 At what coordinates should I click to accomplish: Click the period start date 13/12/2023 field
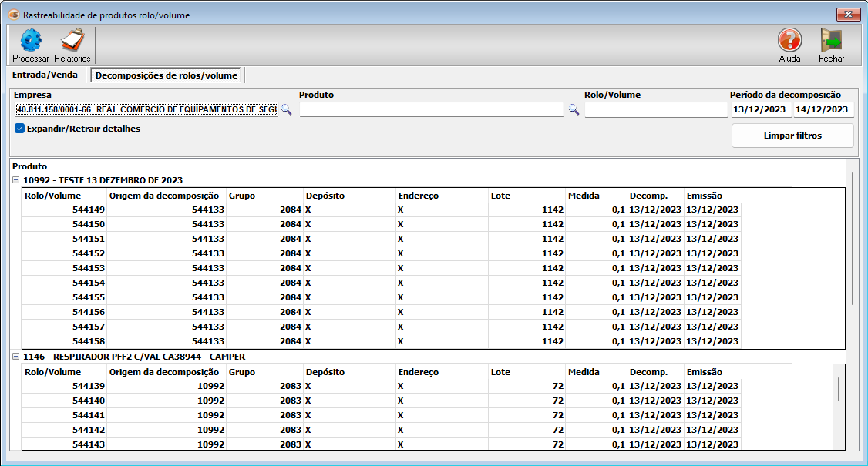tap(760, 109)
